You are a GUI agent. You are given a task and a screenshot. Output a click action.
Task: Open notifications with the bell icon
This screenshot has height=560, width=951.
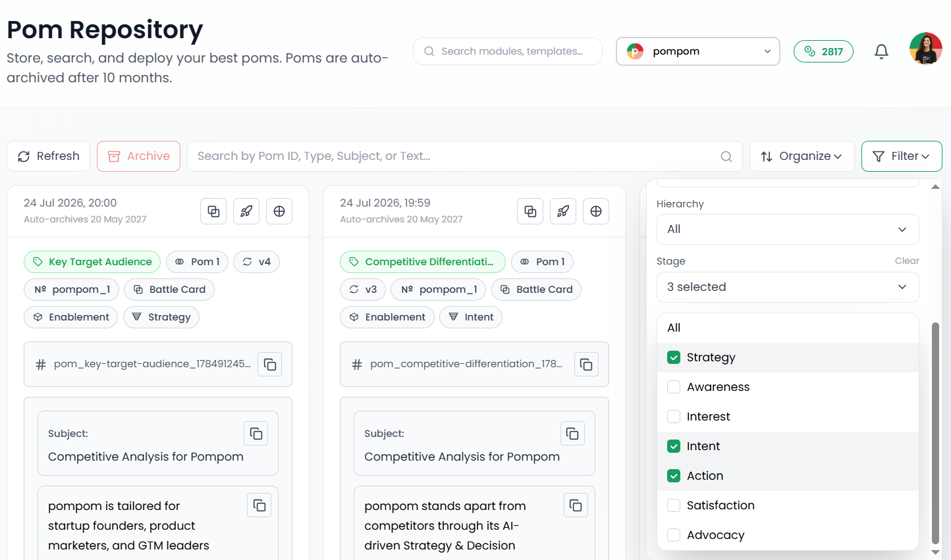point(881,51)
